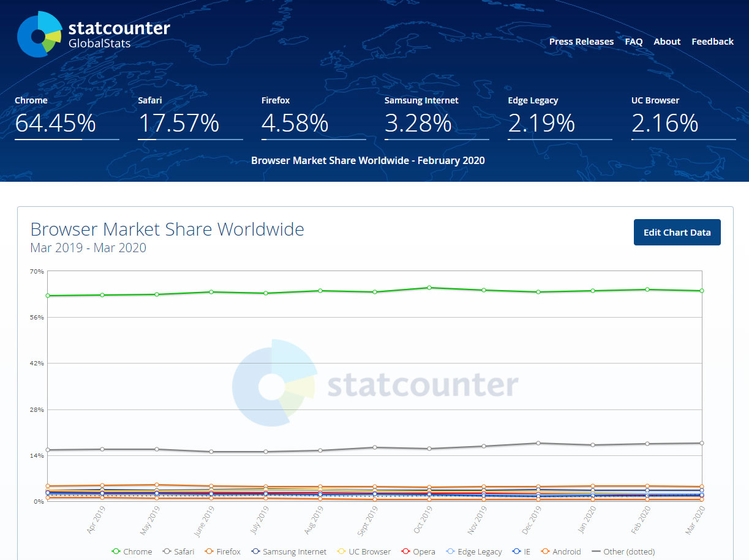Click the Opera legend entry
749x560 pixels.
[x=417, y=551]
